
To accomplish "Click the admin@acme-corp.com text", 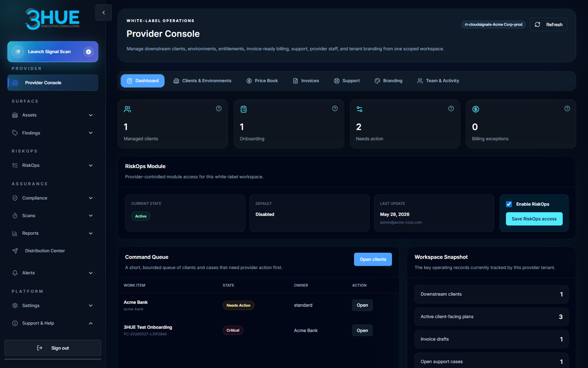I will click(x=401, y=222).
